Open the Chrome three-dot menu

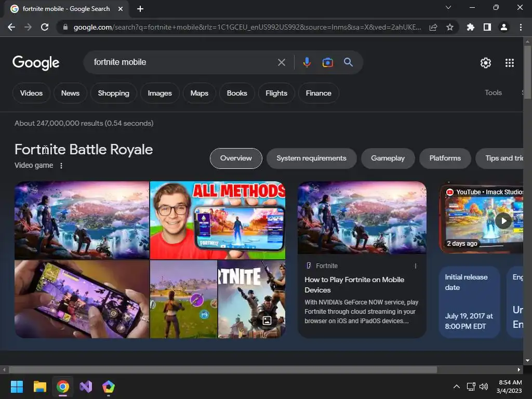pos(521,27)
